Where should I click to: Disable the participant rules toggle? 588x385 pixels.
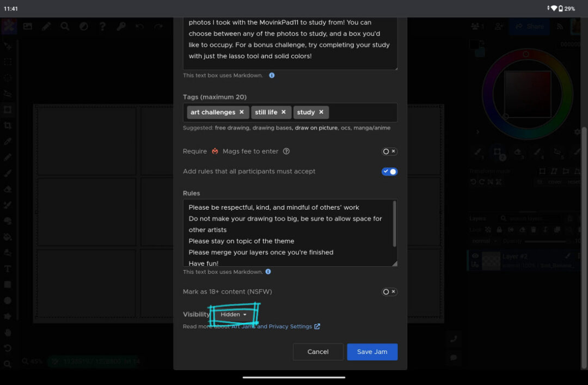click(389, 172)
